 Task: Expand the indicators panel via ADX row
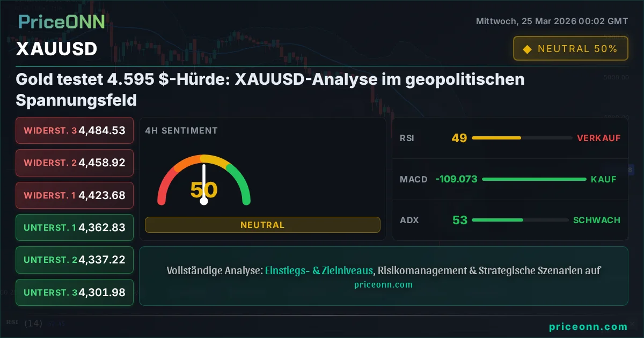510,220
